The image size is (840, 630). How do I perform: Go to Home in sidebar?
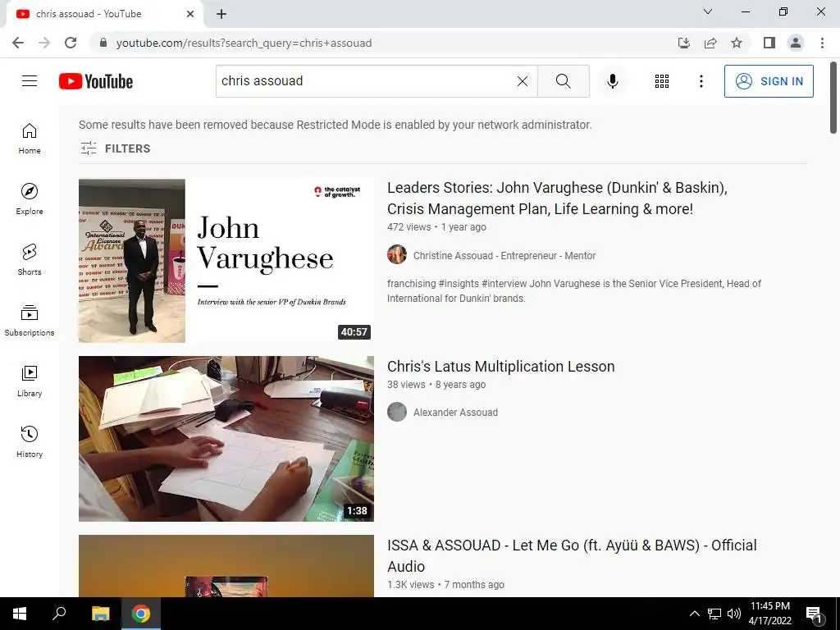click(x=30, y=139)
